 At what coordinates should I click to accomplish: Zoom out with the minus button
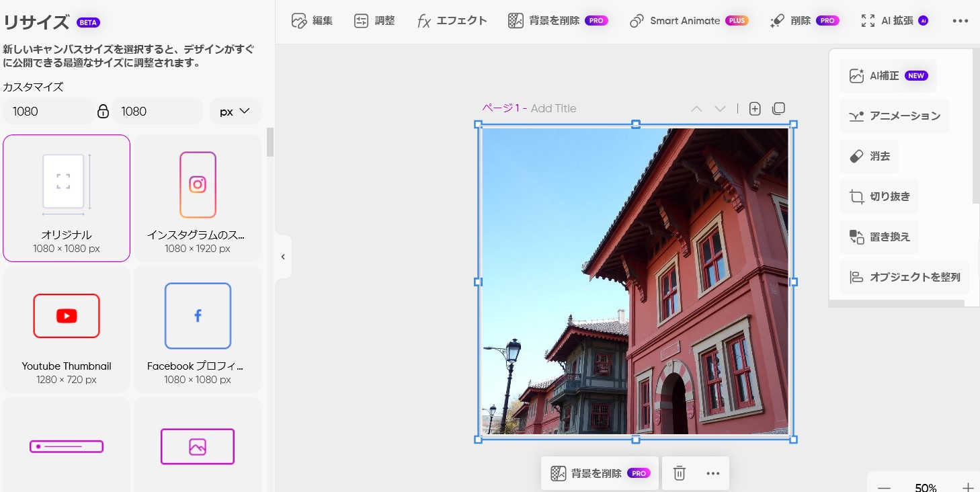pyautogui.click(x=885, y=488)
